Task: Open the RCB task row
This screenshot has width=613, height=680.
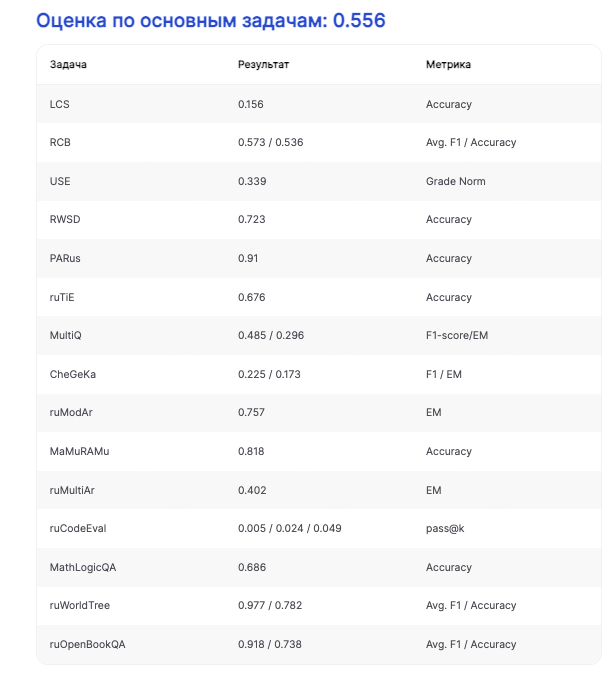Action: [x=60, y=143]
